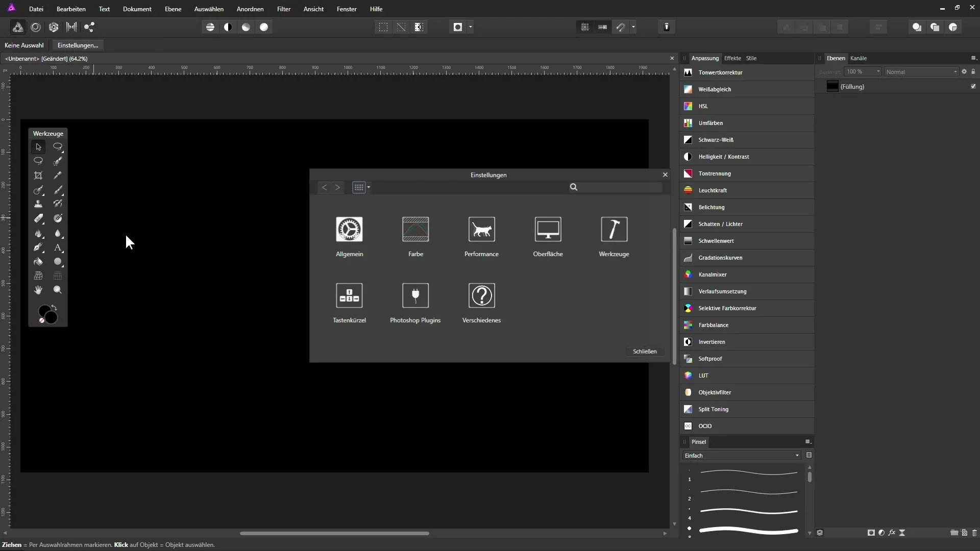
Task: Open the Normal blend mode dropdown
Action: click(x=921, y=72)
